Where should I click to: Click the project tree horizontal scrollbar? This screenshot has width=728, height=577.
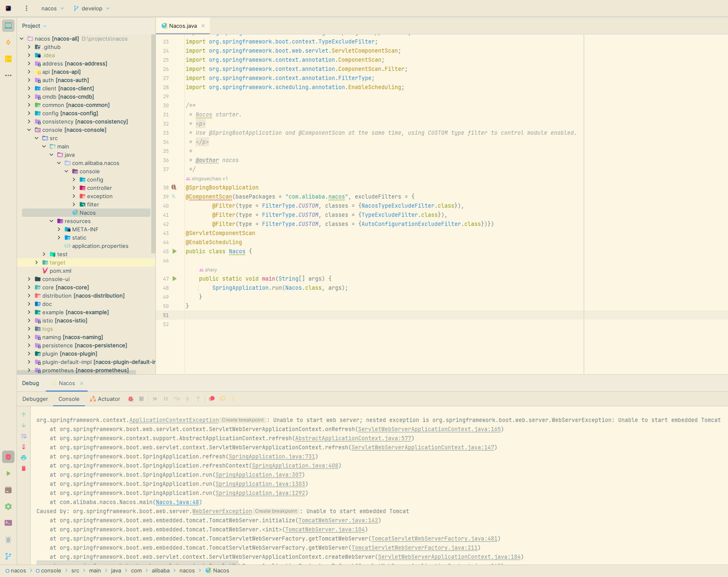tap(76, 372)
